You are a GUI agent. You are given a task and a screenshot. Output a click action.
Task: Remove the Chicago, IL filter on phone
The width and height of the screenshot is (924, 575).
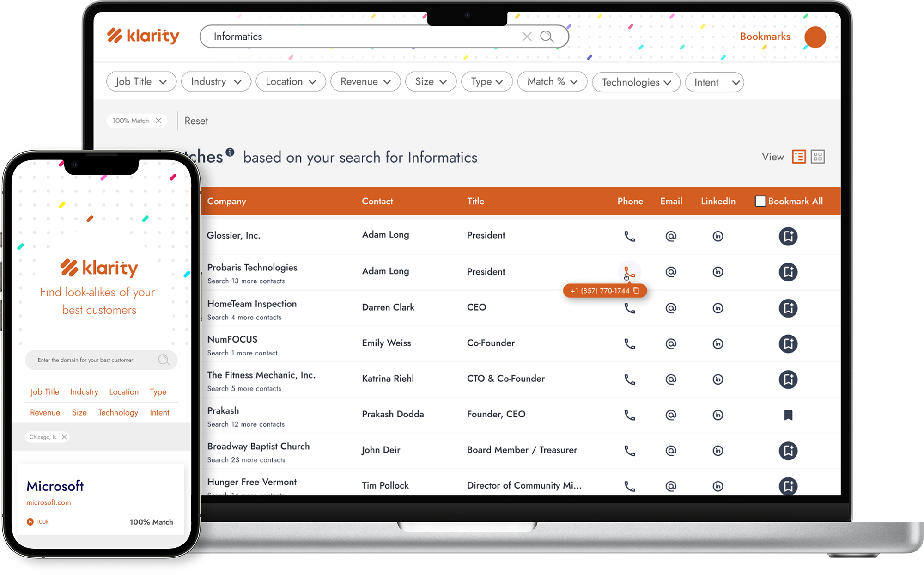point(65,437)
